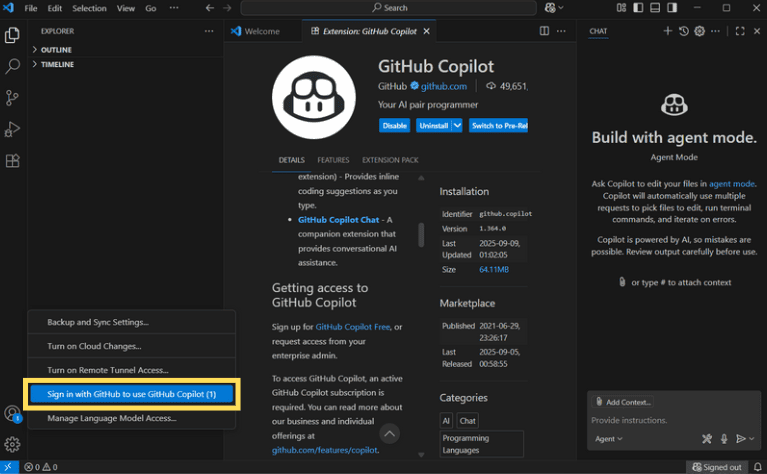Choose Turn on Remote Tunnel Access
Screen dimensions: 767x474
click(132, 370)
